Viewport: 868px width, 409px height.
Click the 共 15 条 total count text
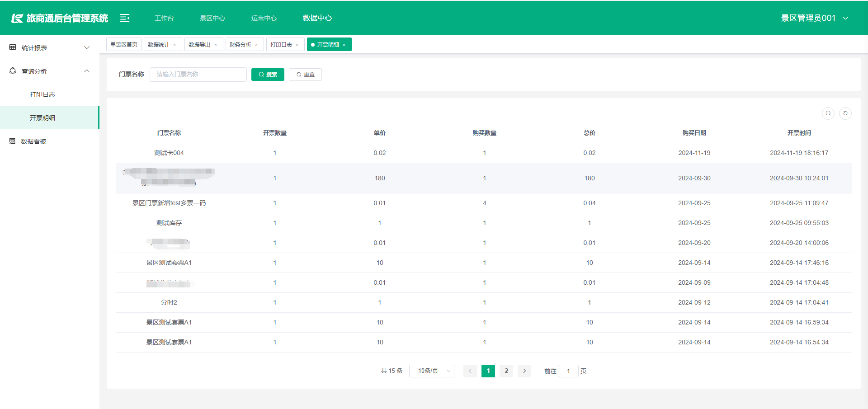392,371
